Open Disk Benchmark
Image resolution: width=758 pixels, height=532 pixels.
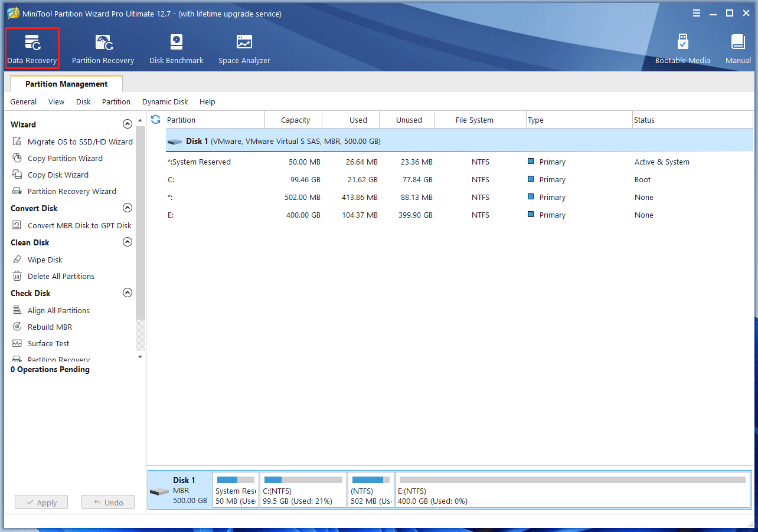(176, 49)
